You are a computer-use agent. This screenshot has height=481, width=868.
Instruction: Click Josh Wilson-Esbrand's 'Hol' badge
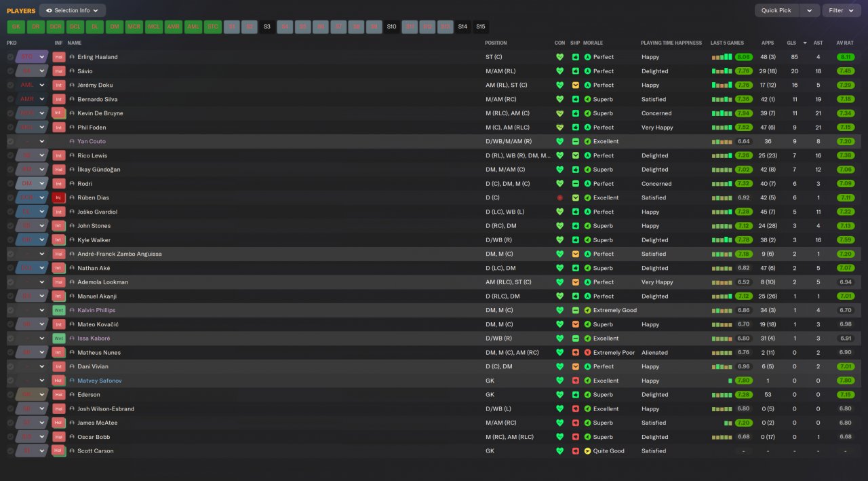[59, 408]
